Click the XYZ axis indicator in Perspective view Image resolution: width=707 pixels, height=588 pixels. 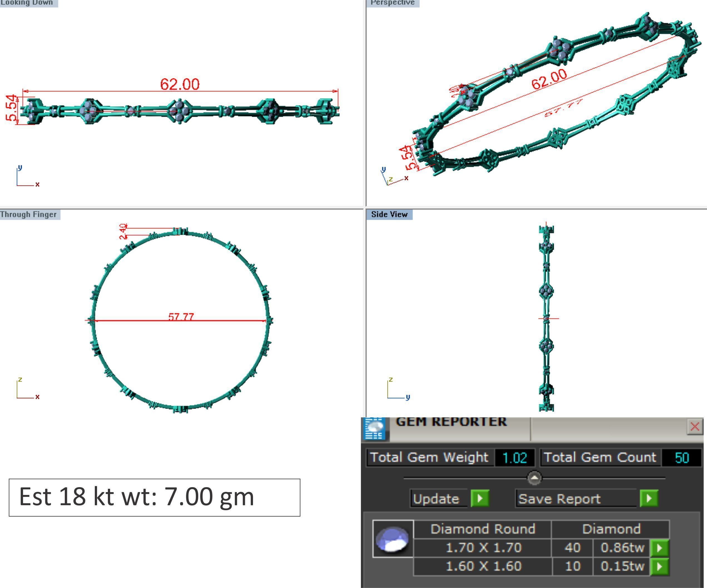[x=395, y=176]
